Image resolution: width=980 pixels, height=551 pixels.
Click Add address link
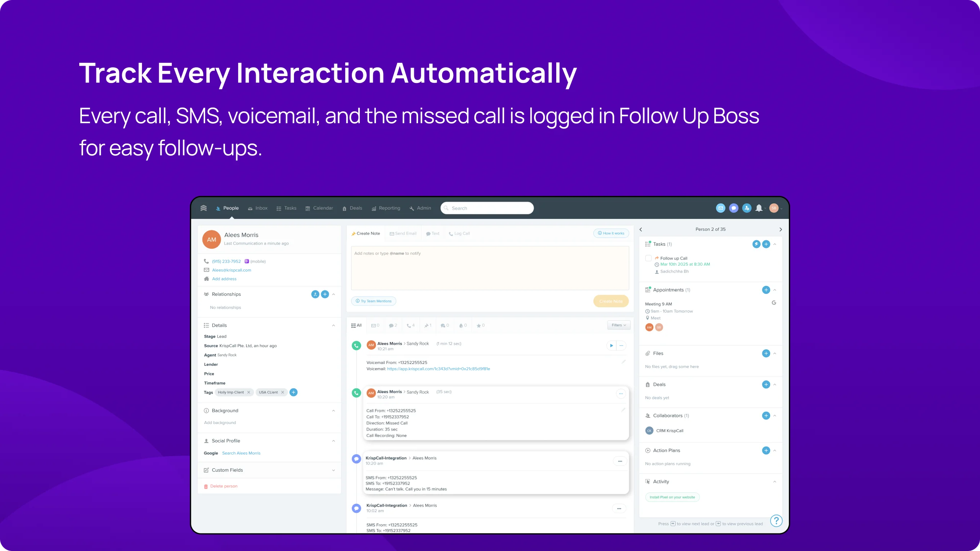pos(224,279)
